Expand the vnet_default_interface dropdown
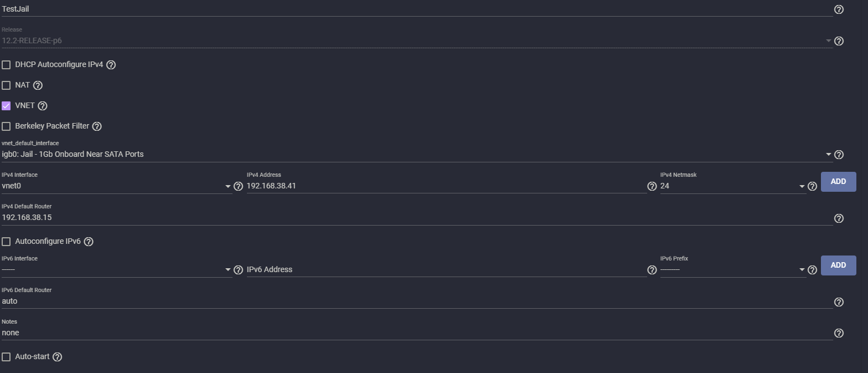Viewport: 868px width, 373px height. tap(417, 154)
